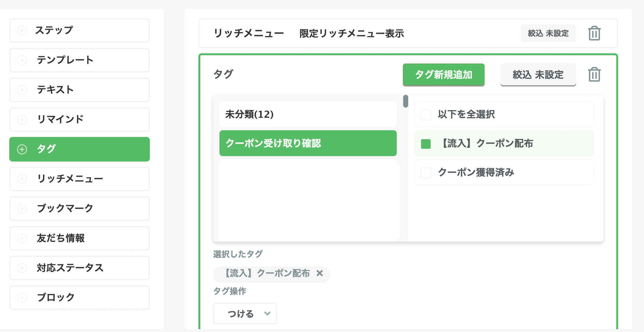Select the クーポン受け取り確認 folder
Image resolution: width=644 pixels, height=332 pixels.
click(308, 143)
